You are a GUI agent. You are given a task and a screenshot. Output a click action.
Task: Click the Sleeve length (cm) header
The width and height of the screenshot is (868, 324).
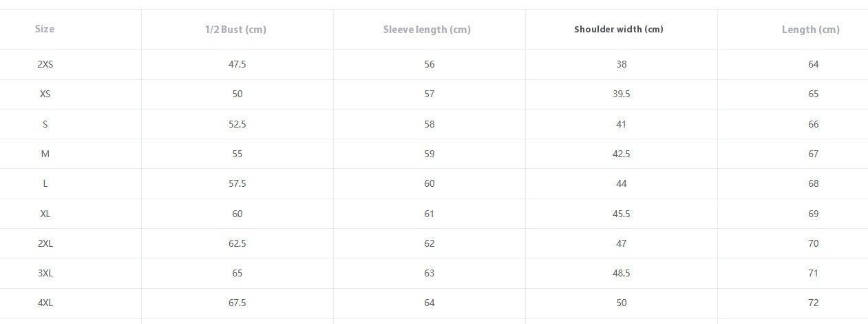[x=427, y=30]
